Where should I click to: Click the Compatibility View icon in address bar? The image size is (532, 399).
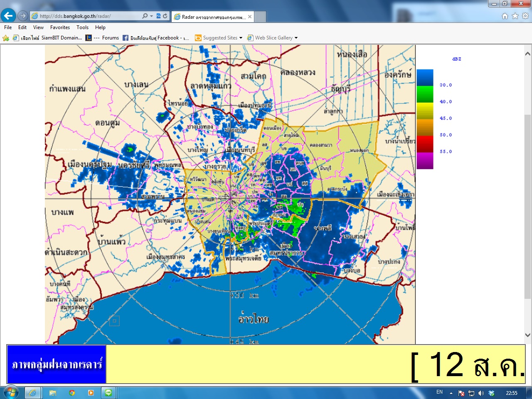point(158,16)
